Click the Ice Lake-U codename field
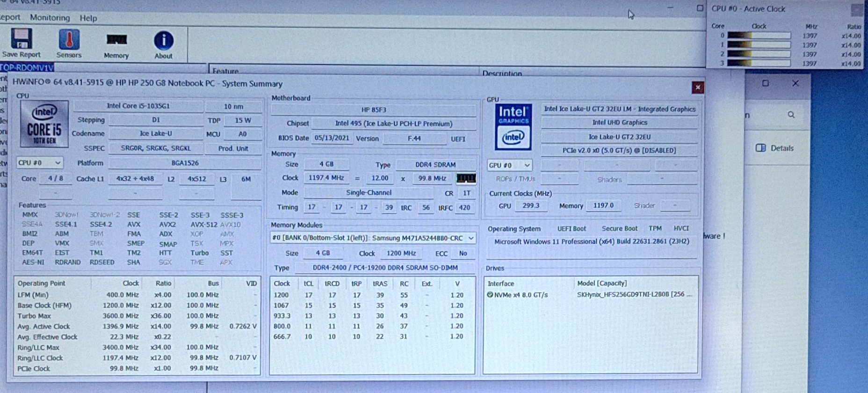 point(156,134)
